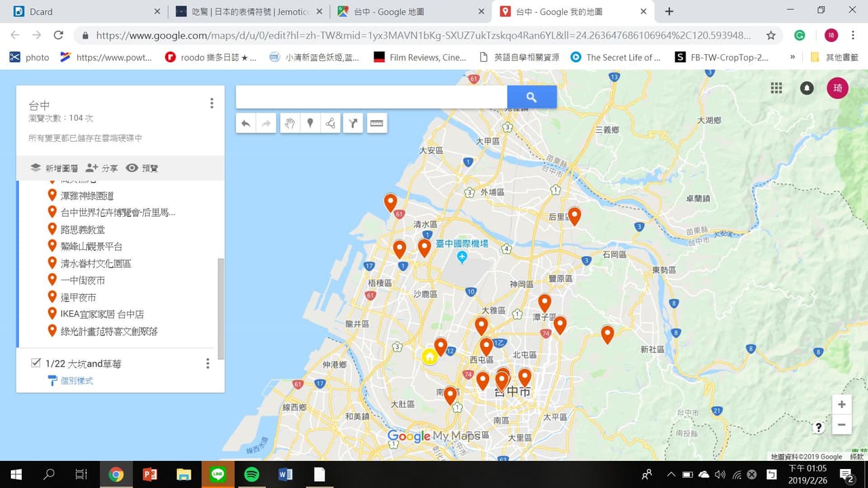The height and width of the screenshot is (488, 868).
Task: Switch to 吃驚 日本的表情符號 tab
Action: pos(248,12)
